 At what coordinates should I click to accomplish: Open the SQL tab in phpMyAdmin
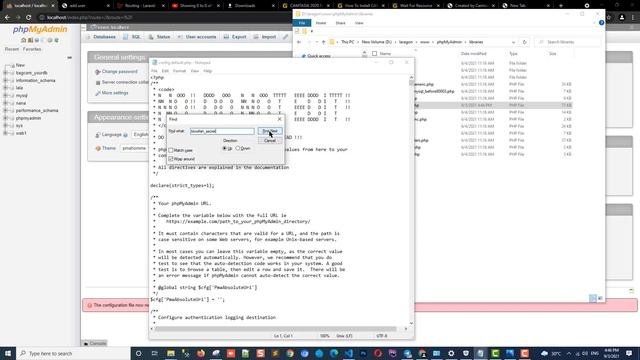pyautogui.click(x=132, y=37)
